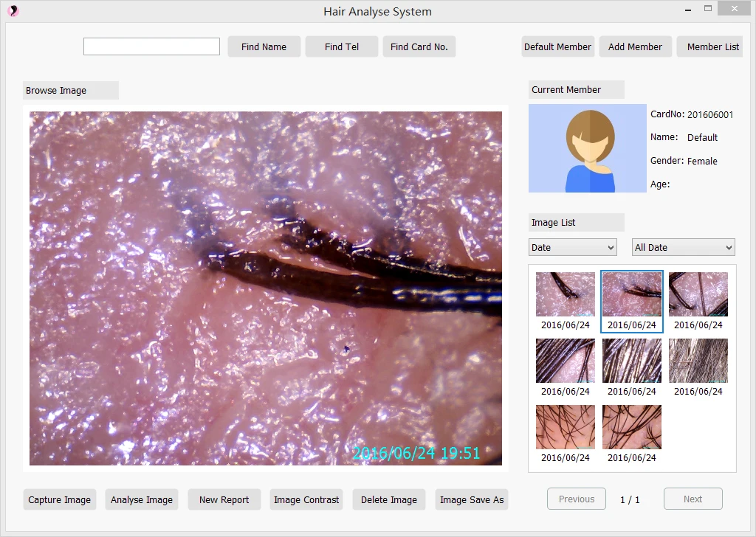Open Image Contrast comparison

(x=306, y=499)
